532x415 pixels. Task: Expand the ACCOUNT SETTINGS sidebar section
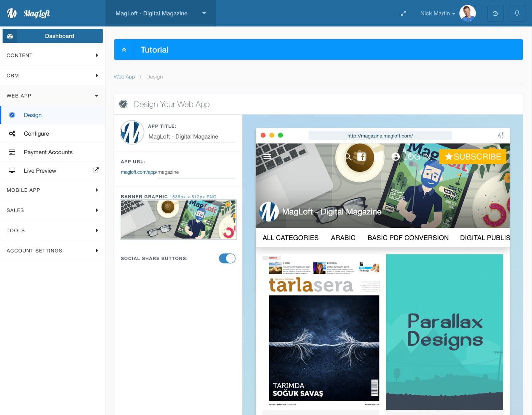(x=53, y=251)
